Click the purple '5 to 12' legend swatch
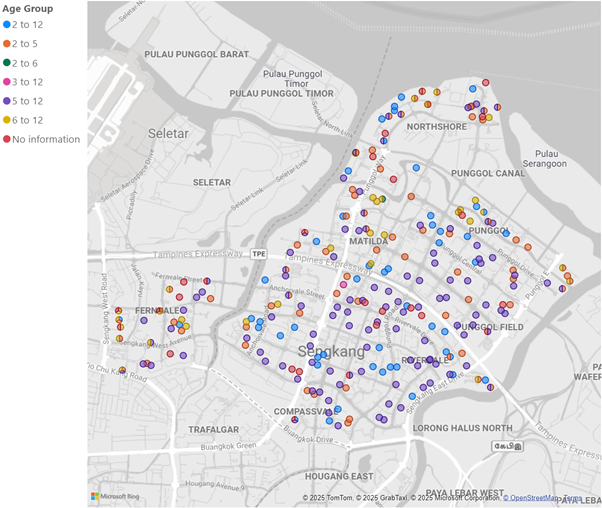 tap(7, 101)
